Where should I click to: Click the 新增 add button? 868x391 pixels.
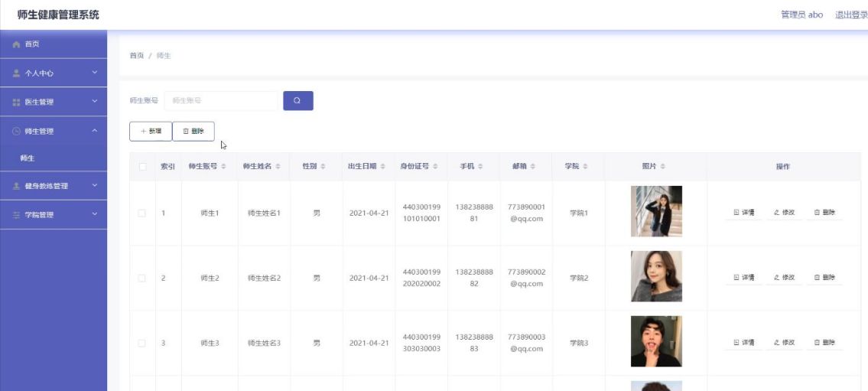click(x=151, y=132)
